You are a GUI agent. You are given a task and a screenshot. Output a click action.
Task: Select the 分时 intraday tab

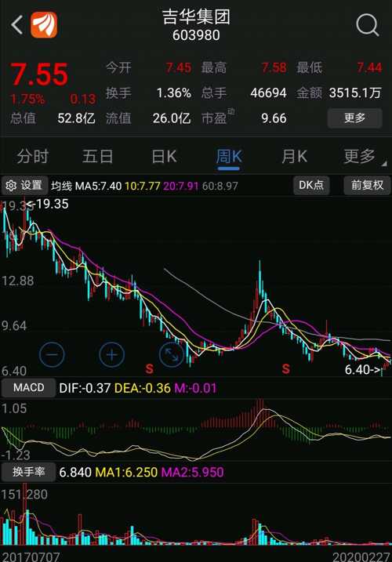coord(33,157)
